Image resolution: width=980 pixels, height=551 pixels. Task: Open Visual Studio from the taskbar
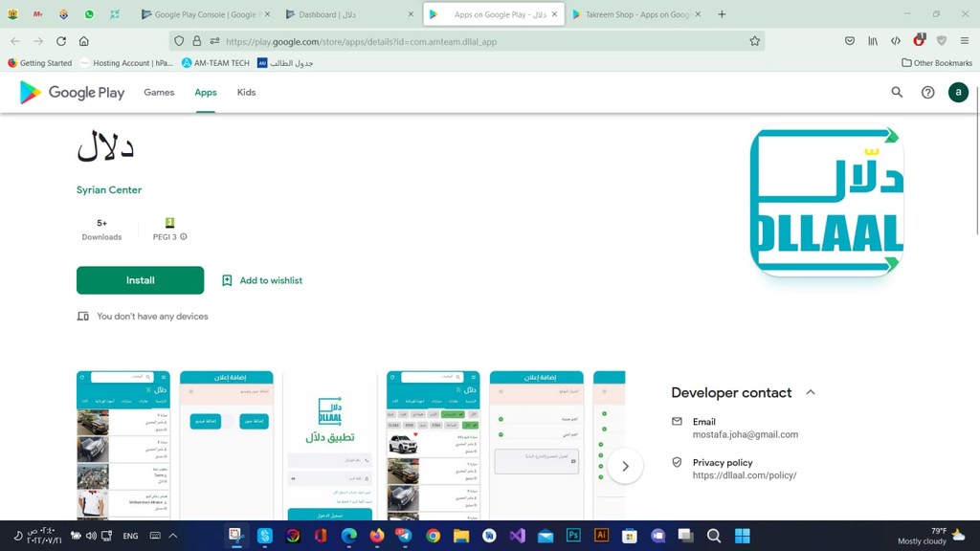point(517,536)
